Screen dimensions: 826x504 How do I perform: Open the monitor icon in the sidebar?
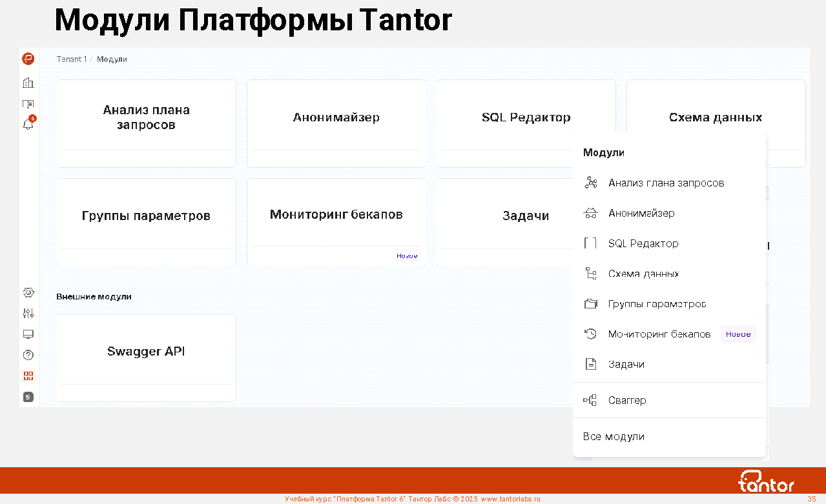(x=28, y=334)
